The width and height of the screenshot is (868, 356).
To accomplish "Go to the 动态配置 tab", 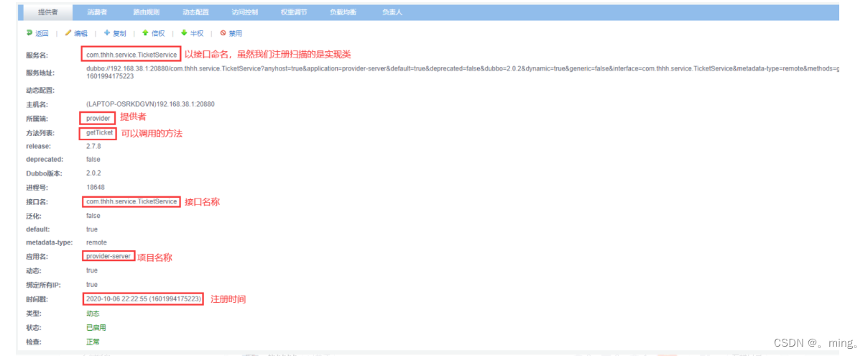I will (195, 12).
